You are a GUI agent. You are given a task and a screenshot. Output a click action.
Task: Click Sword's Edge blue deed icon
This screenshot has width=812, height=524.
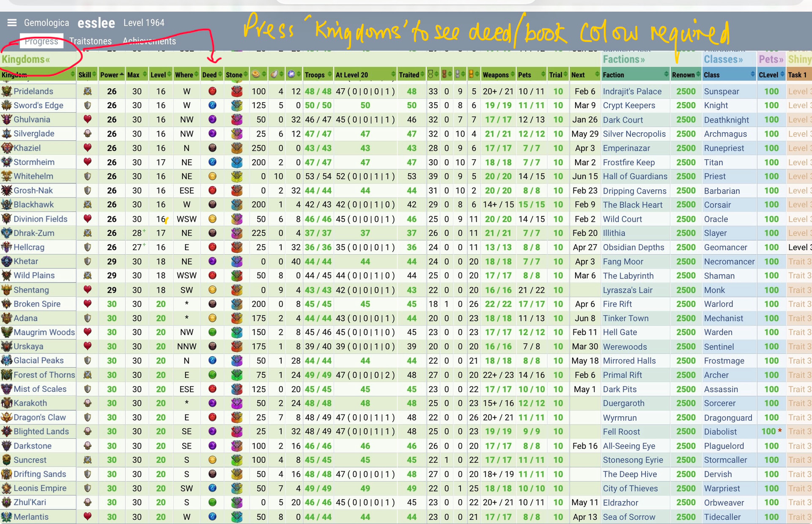click(x=212, y=105)
